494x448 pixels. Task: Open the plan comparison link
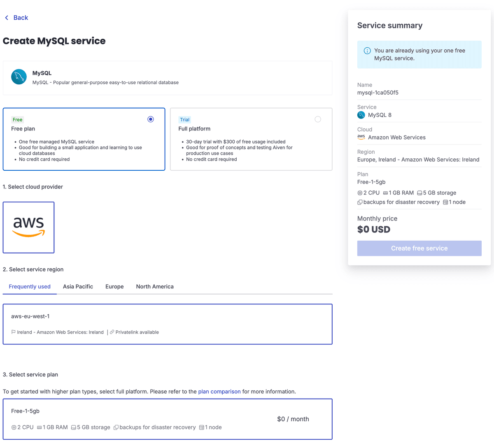[219, 391]
